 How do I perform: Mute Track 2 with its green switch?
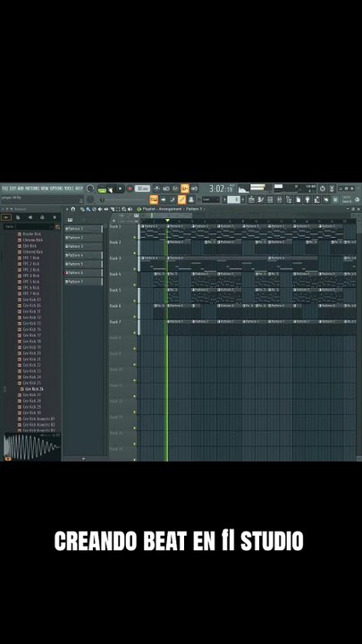pyautogui.click(x=135, y=253)
